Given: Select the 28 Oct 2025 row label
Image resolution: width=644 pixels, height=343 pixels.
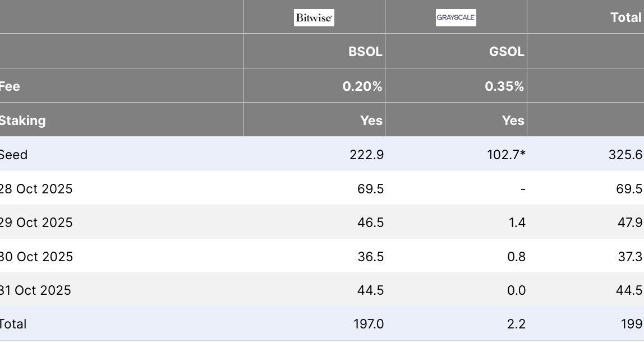Looking at the screenshot, I should coord(36,189).
